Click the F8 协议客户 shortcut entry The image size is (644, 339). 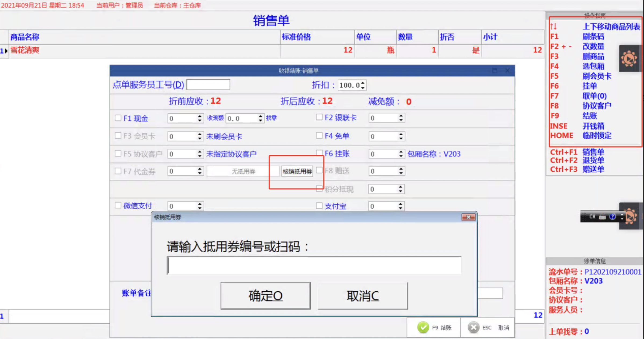[581, 106]
